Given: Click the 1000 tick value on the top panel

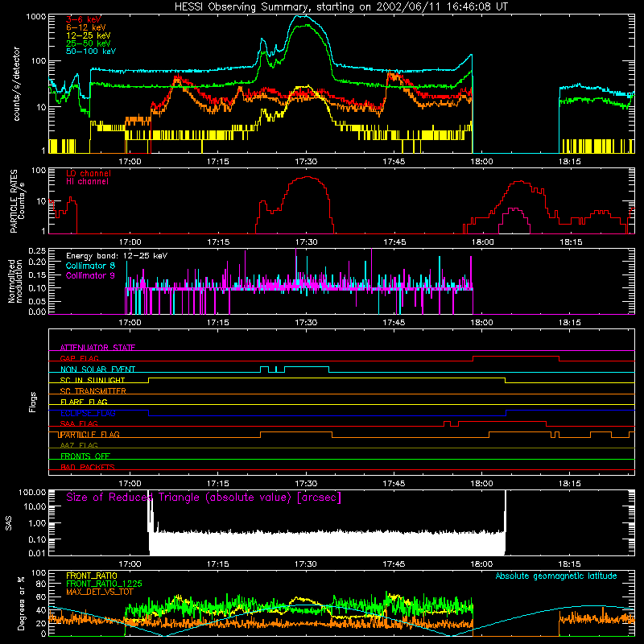Looking at the screenshot, I should [x=35, y=17].
